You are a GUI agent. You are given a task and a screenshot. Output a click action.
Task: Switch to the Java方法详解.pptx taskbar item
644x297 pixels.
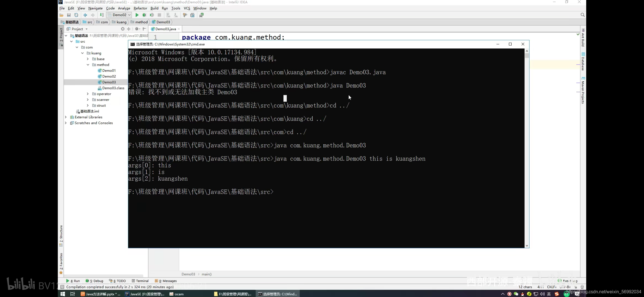101,294
